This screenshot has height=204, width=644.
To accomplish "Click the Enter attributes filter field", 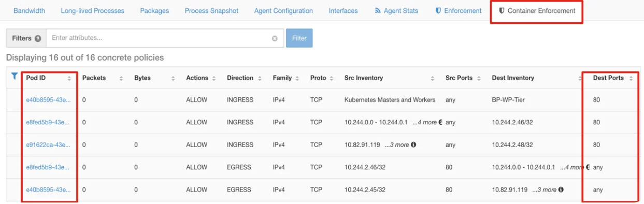I will coord(165,38).
